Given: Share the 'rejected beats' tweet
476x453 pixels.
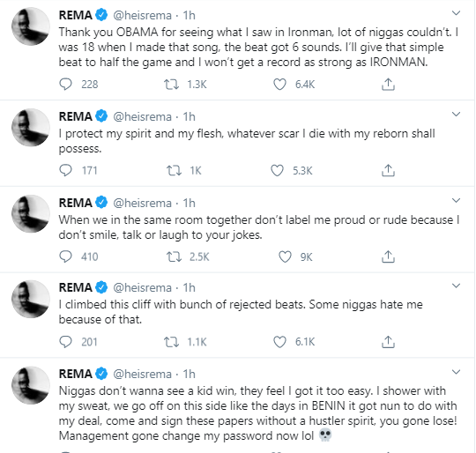Looking at the screenshot, I should tap(388, 342).
